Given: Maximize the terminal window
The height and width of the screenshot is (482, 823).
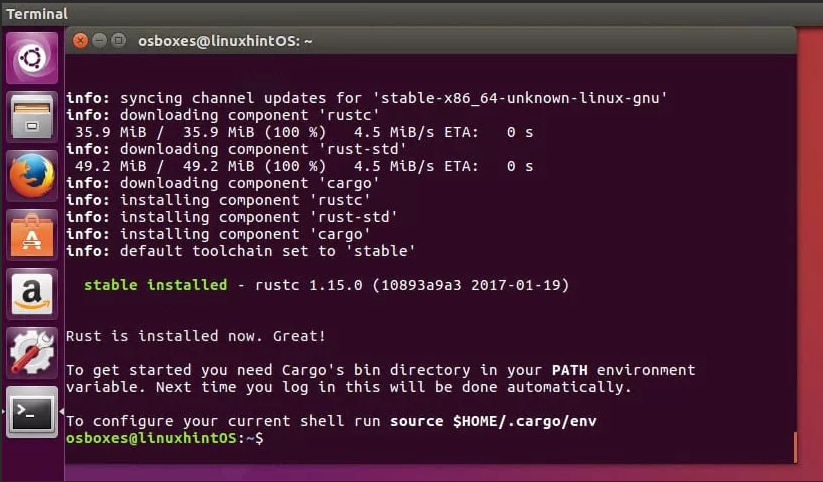Looking at the screenshot, I should point(119,40).
